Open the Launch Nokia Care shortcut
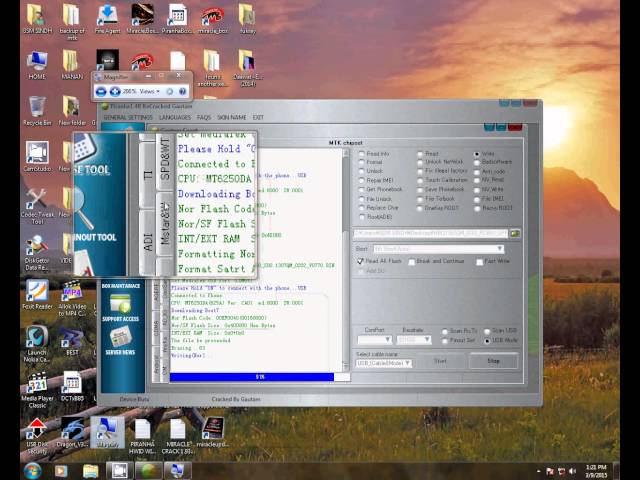 [x=37, y=344]
